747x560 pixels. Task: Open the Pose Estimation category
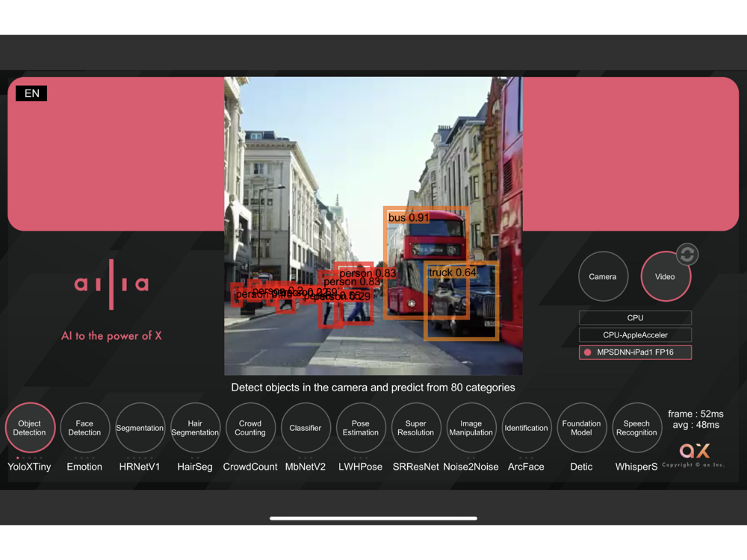coord(361,428)
